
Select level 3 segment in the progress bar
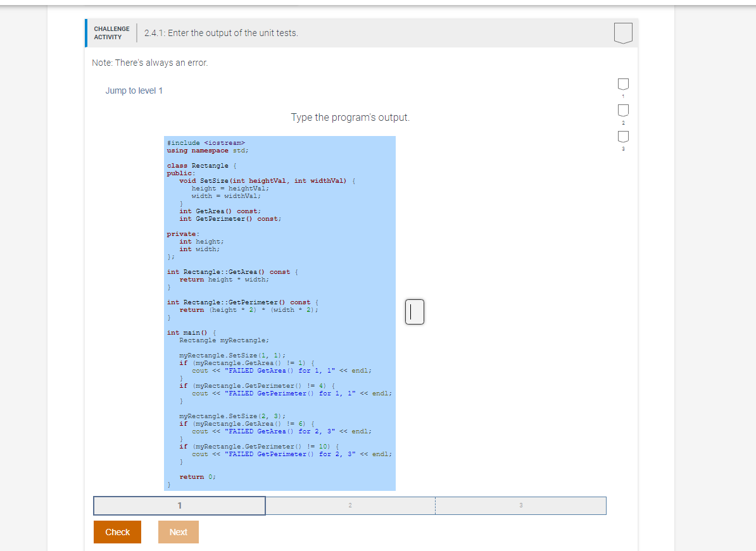point(520,505)
